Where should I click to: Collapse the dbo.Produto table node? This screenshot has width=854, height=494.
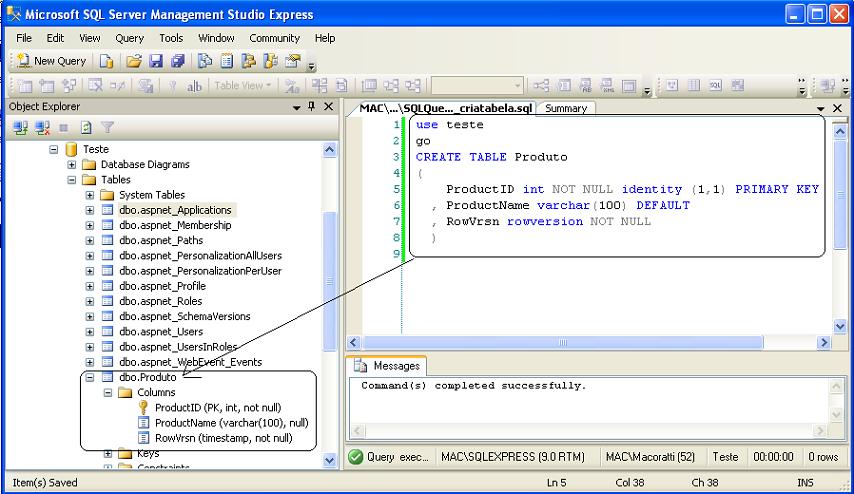90,377
